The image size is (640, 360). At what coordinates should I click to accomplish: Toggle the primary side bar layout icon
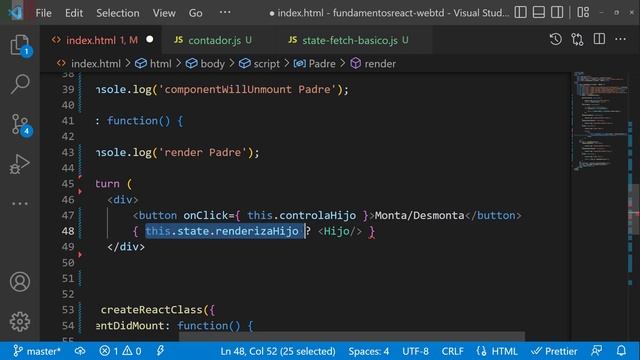pos(520,13)
